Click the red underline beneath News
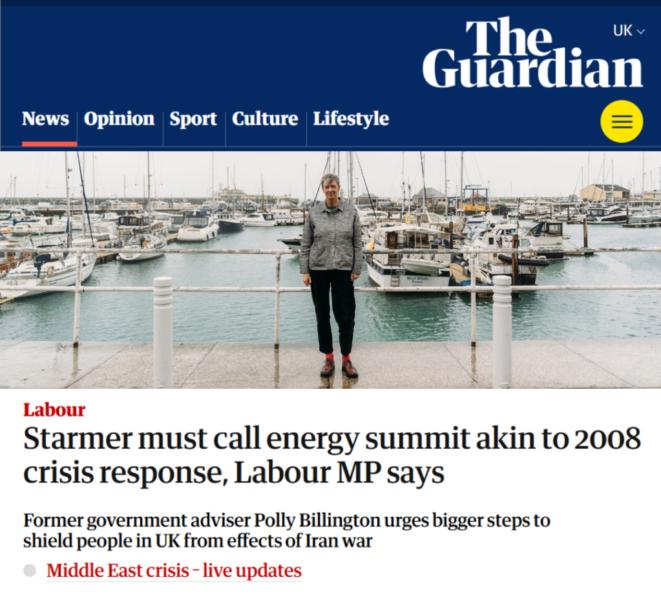Image resolution: width=661 pixels, height=600 pixels. pos(49,144)
